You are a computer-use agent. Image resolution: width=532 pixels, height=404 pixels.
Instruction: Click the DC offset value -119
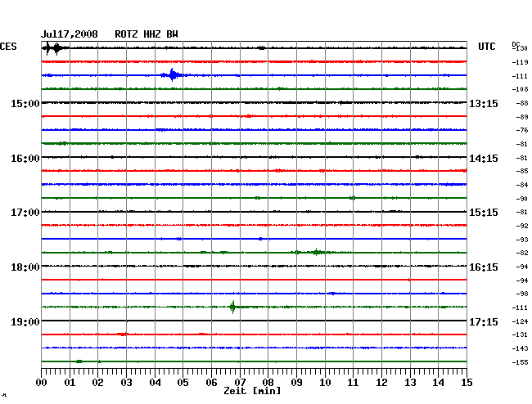point(520,62)
